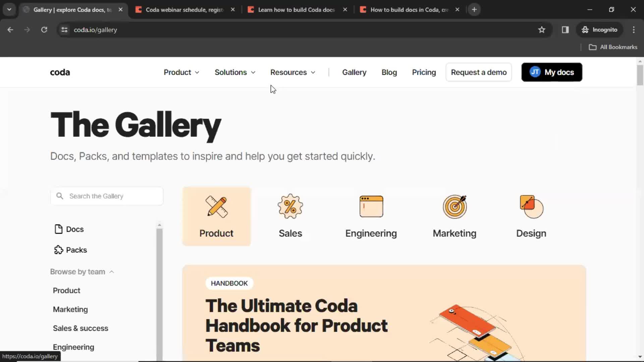Click My docs button

pos(551,72)
